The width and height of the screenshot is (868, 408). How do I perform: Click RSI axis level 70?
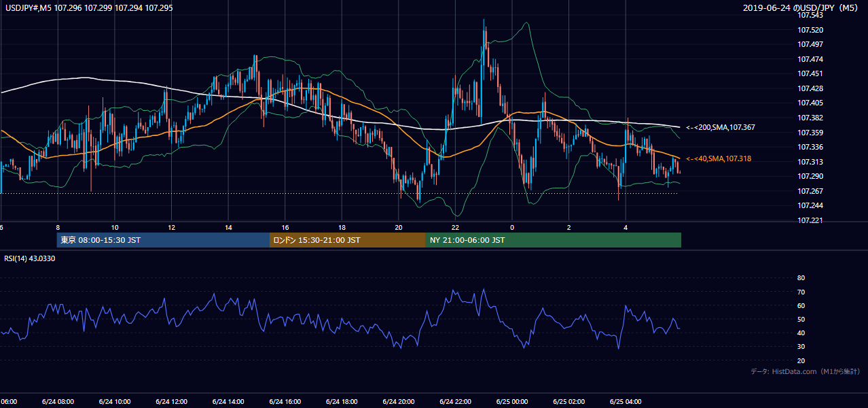pyautogui.click(x=801, y=292)
